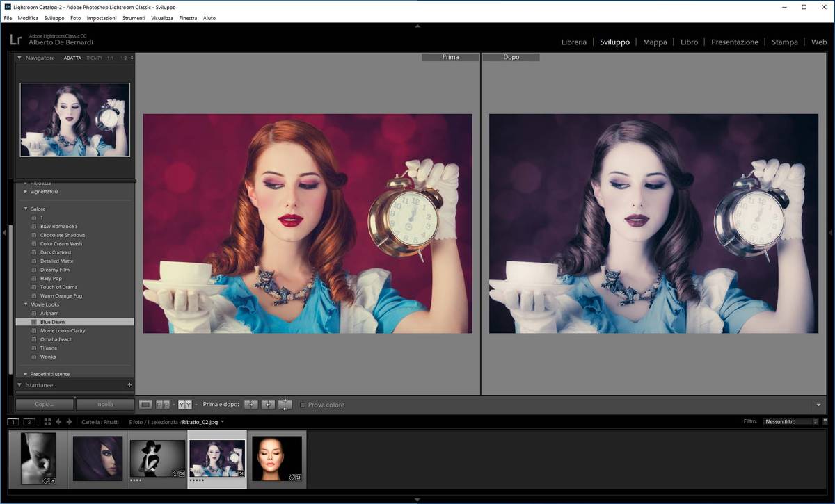Open the Sviluppo menu in menu bar
This screenshot has height=504, width=835.
click(54, 18)
